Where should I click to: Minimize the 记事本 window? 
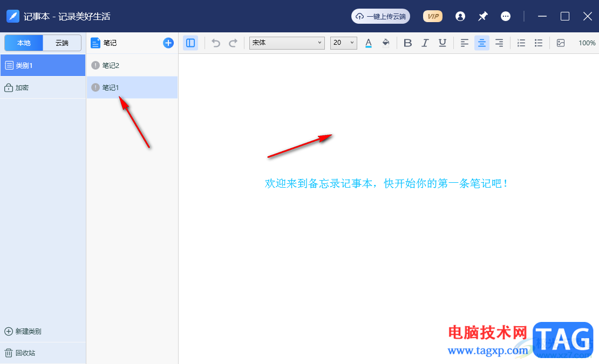(542, 16)
